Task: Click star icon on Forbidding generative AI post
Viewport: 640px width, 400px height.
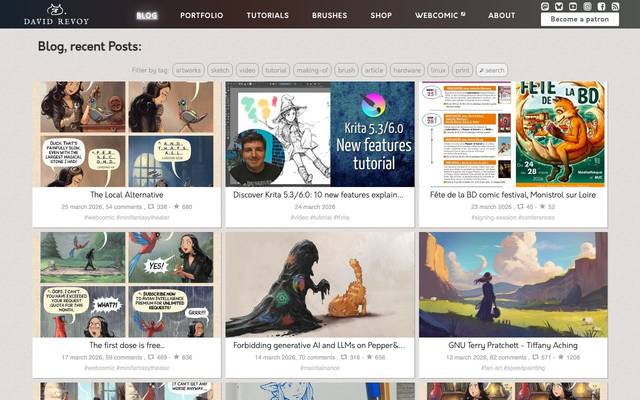Action: tap(369, 356)
